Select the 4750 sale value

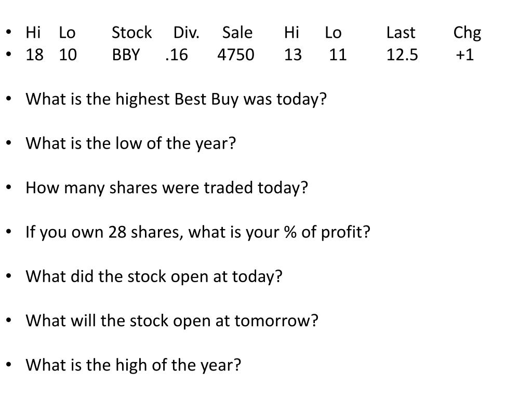click(x=236, y=55)
